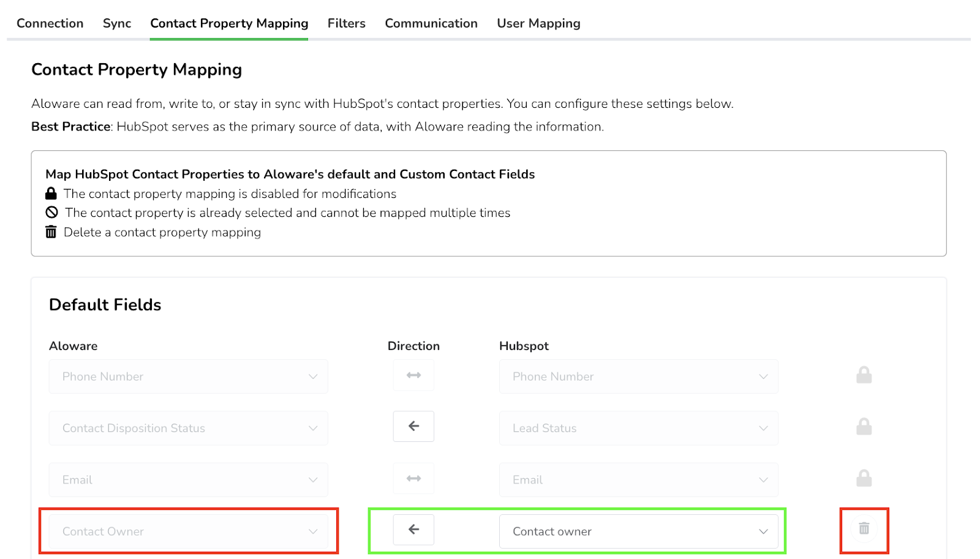The image size is (980, 559).
Task: Switch to the User Mapping tab
Action: tap(538, 23)
